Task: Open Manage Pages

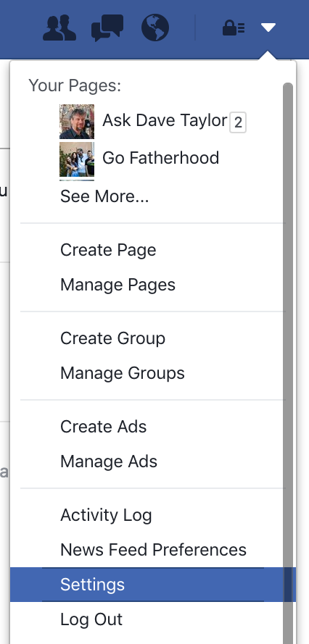Action: [x=118, y=285]
